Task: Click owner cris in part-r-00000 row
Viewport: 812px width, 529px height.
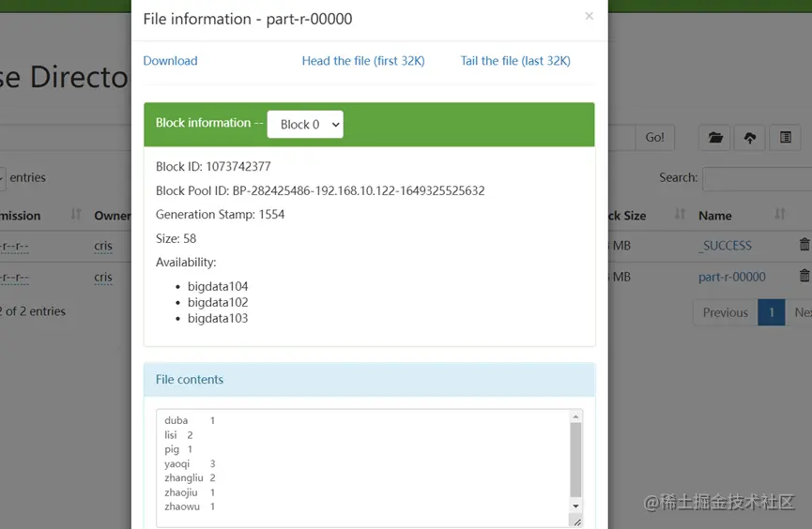Action: click(103, 278)
